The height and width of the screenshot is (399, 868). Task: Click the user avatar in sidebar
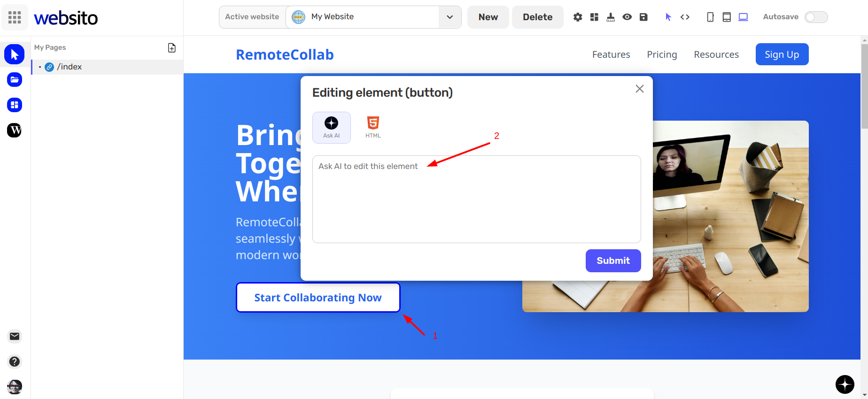click(15, 387)
